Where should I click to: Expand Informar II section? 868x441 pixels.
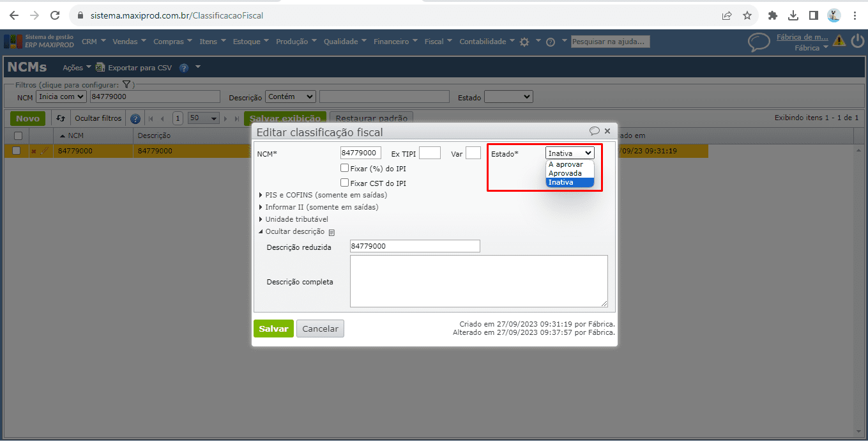tap(318, 207)
